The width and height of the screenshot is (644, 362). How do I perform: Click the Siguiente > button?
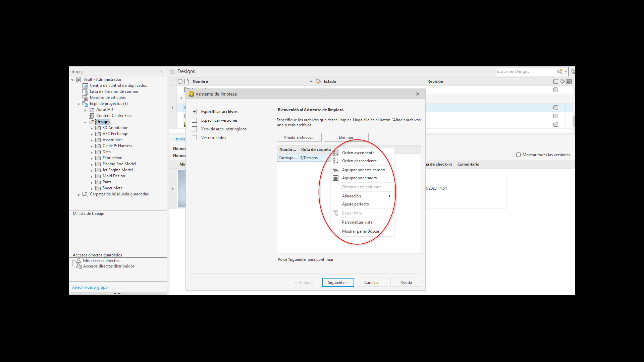338,283
